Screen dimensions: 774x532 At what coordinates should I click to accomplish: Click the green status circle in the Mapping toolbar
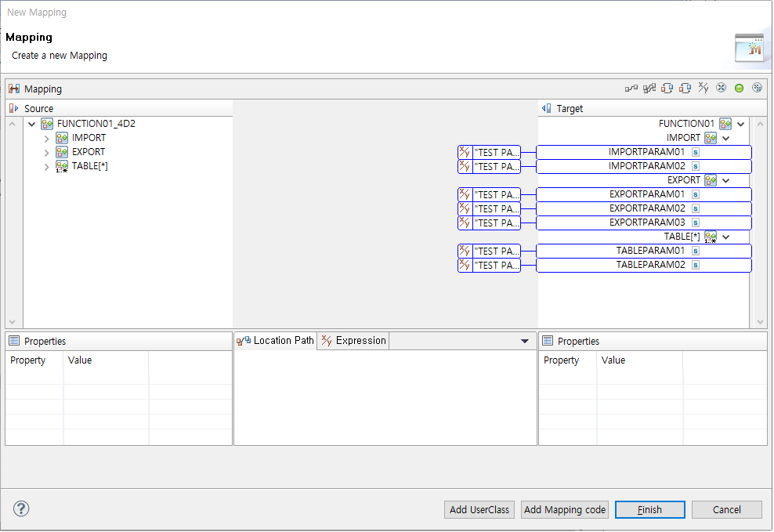739,88
